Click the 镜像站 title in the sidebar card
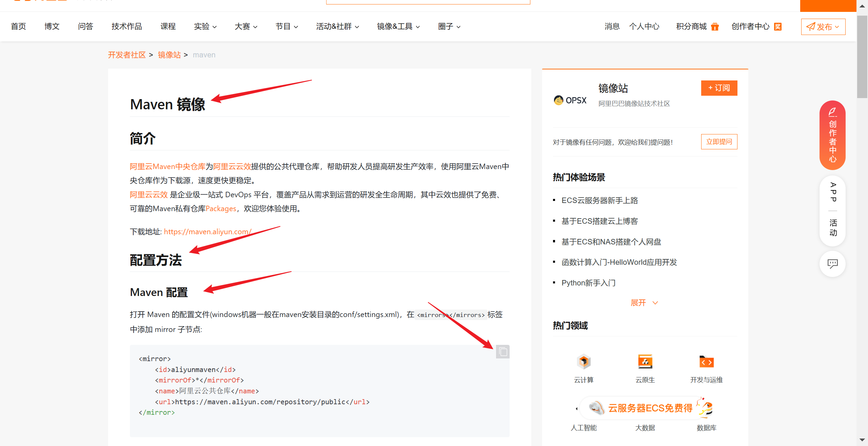 click(x=613, y=88)
